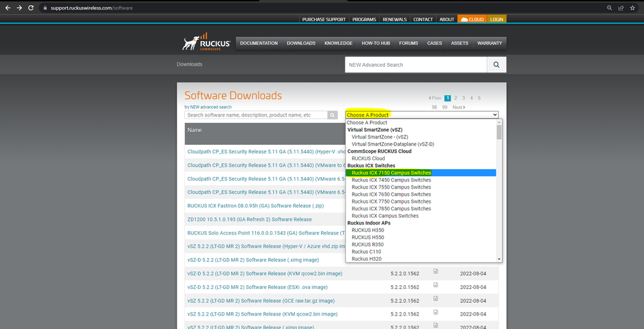The height and width of the screenshot is (329, 644).
Task: Click the LOGIN button
Action: (496, 19)
